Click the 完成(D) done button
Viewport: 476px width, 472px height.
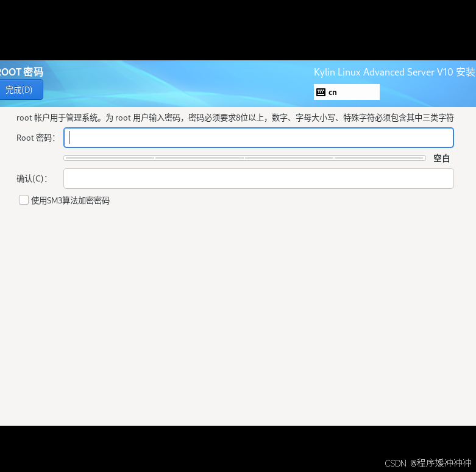coord(21,90)
